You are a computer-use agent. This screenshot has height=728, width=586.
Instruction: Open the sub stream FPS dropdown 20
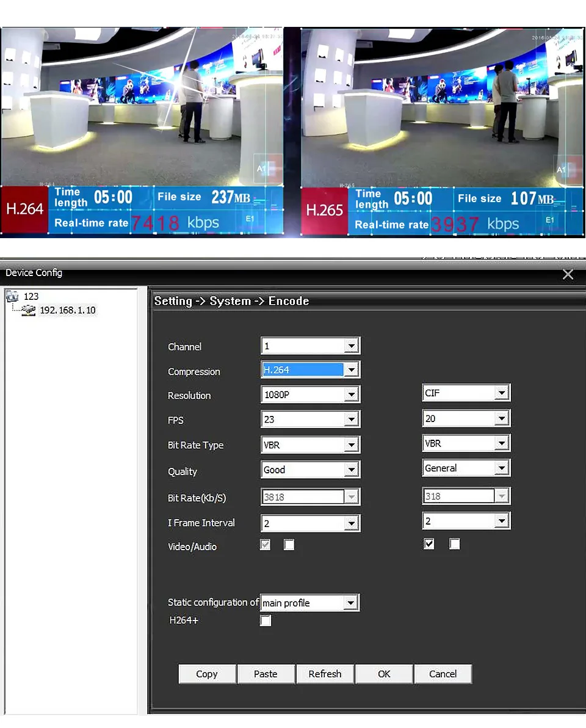466,419
